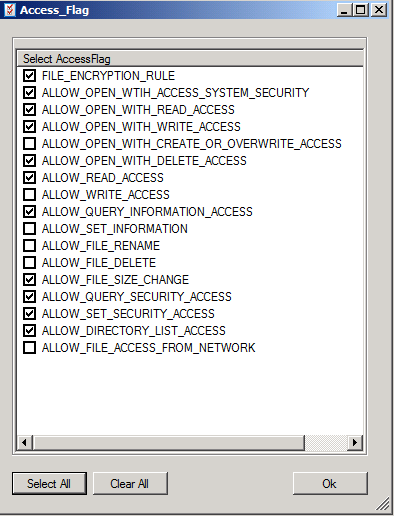This screenshot has width=394, height=516.
Task: Untick ALLOW_FILE_SIZE_CHANGE checkbox
Action: (29, 280)
